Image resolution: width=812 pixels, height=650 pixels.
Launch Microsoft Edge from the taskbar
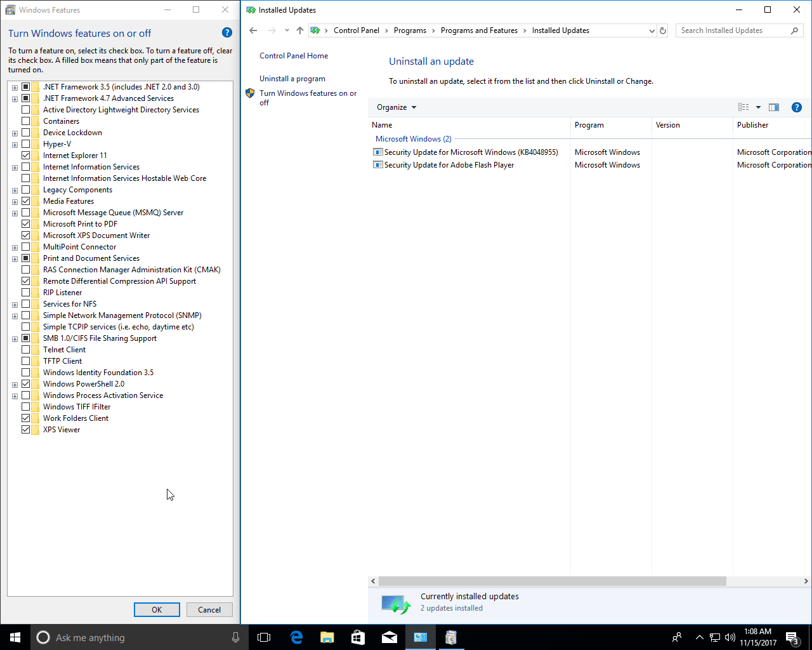click(x=296, y=637)
